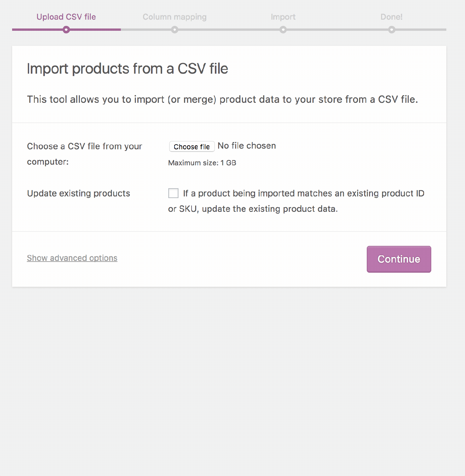Click the import or merge tool description text
The height and width of the screenshot is (476, 465).
click(x=222, y=99)
